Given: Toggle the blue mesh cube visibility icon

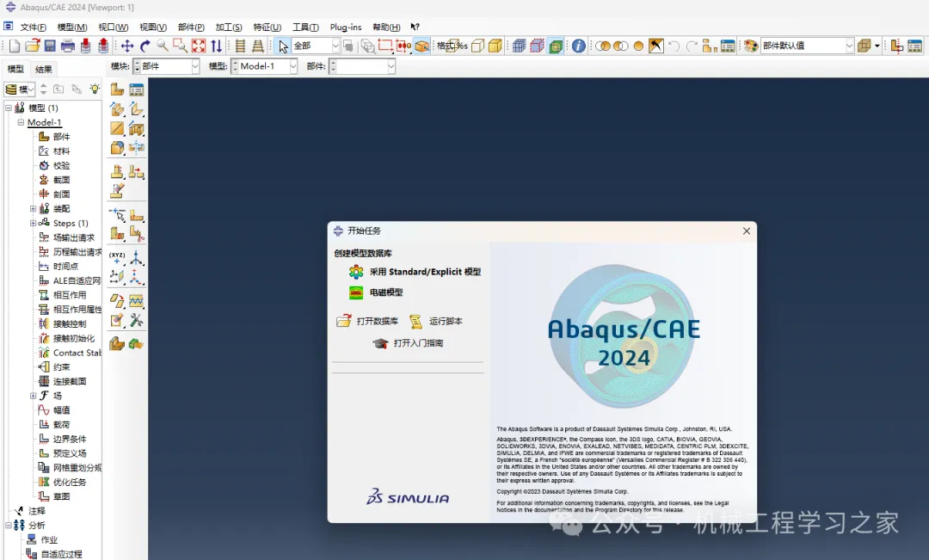Looking at the screenshot, I should tap(519, 46).
